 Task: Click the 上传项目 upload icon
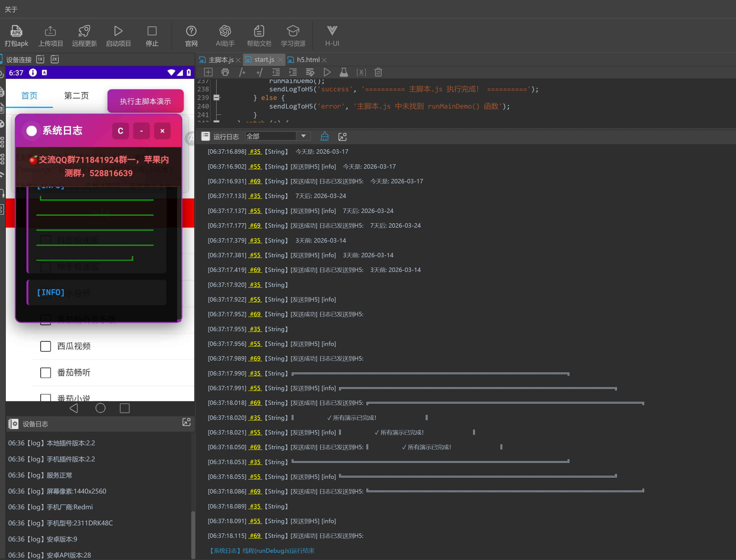pyautogui.click(x=50, y=31)
